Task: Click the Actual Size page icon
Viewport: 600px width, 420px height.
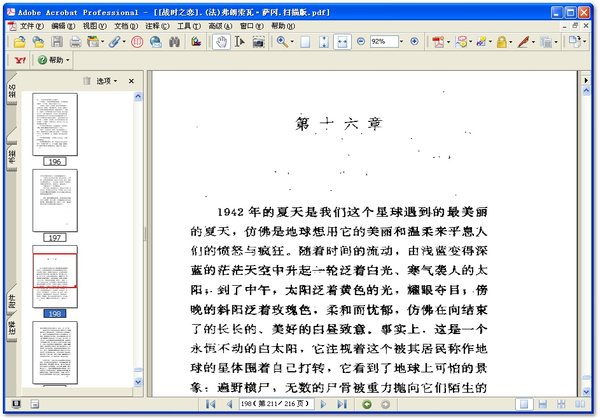Action: coord(305,42)
